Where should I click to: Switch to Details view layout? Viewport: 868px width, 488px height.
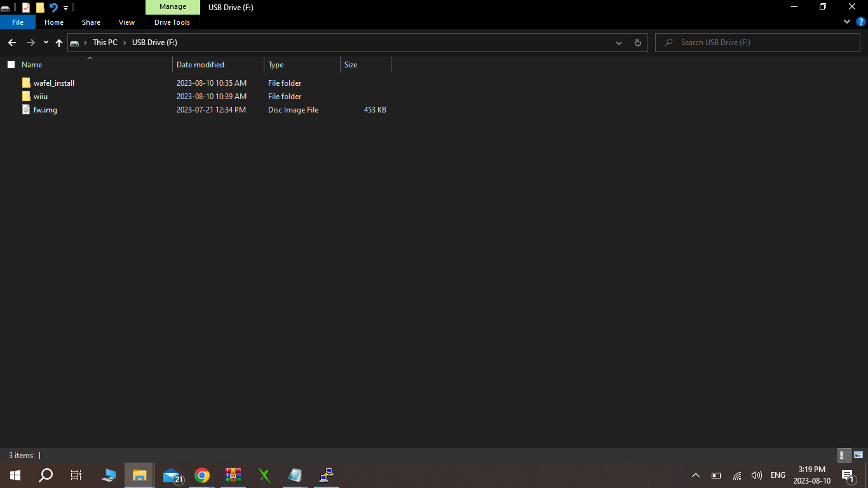844,455
